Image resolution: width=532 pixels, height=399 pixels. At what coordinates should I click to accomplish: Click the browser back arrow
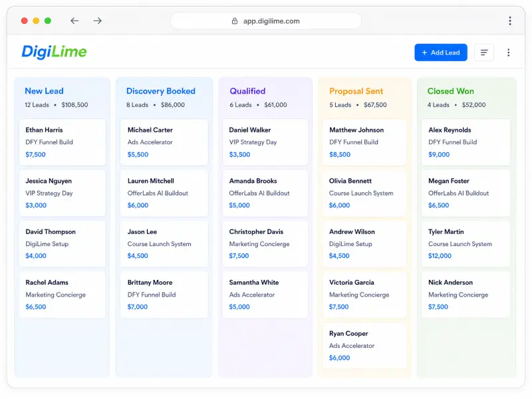74,21
